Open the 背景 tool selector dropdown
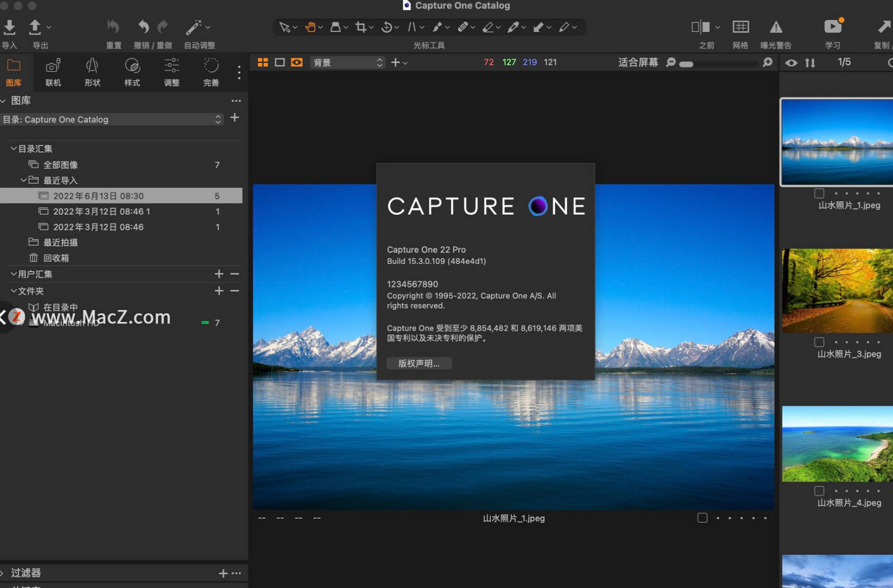The image size is (893, 588). pyautogui.click(x=347, y=62)
